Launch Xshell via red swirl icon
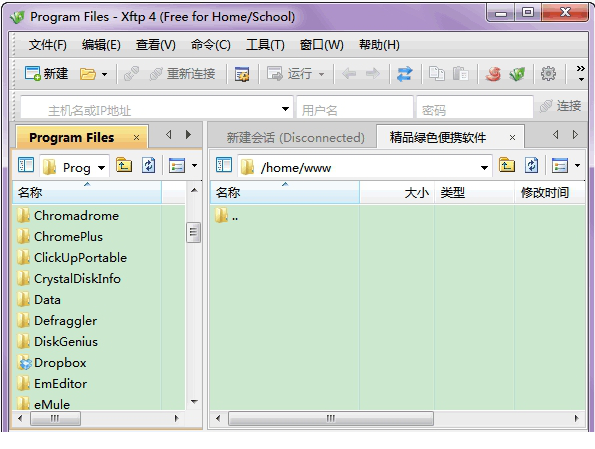Viewport: 595px width, 449px height. 493,74
